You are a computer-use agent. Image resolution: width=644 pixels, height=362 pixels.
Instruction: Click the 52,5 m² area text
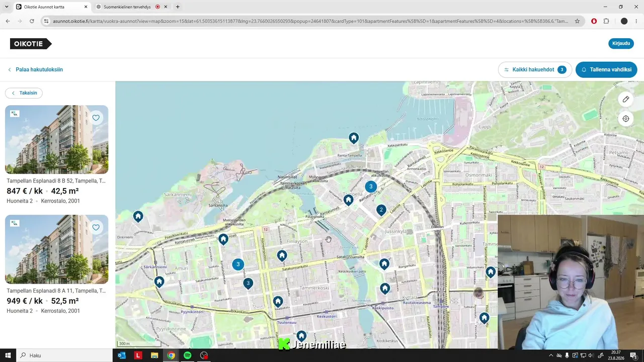(65, 301)
